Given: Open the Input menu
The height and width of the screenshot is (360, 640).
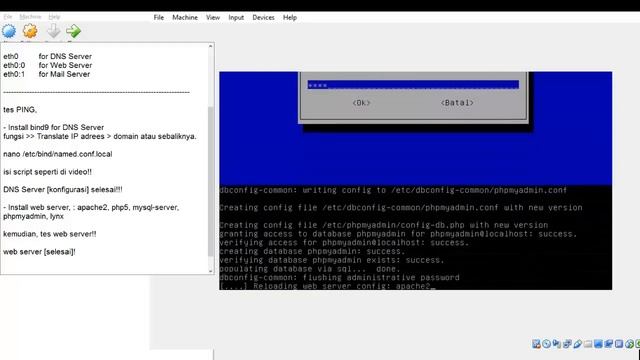Looking at the screenshot, I should (236, 18).
